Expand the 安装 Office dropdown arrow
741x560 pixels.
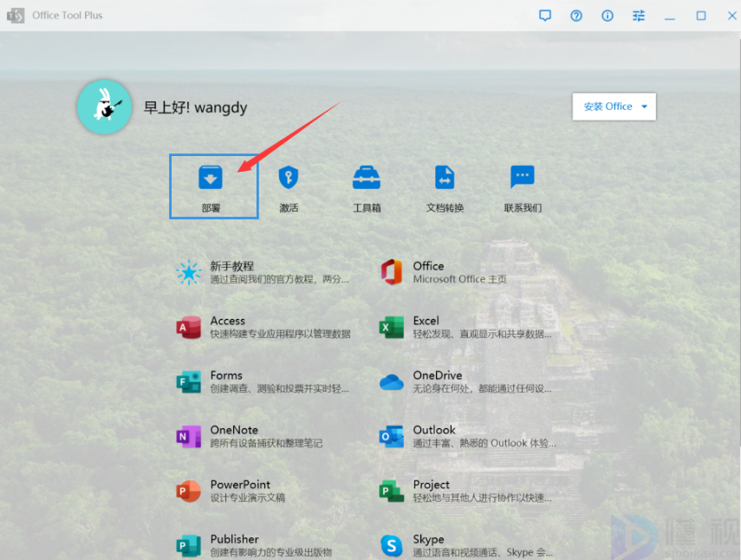[644, 107]
